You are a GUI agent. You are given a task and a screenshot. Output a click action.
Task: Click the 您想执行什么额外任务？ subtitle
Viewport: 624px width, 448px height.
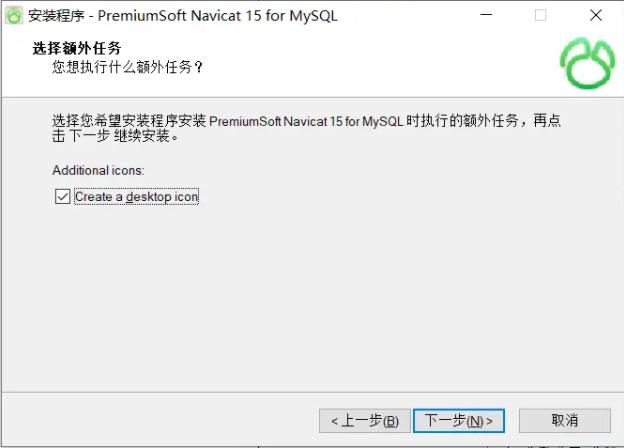coord(127,67)
